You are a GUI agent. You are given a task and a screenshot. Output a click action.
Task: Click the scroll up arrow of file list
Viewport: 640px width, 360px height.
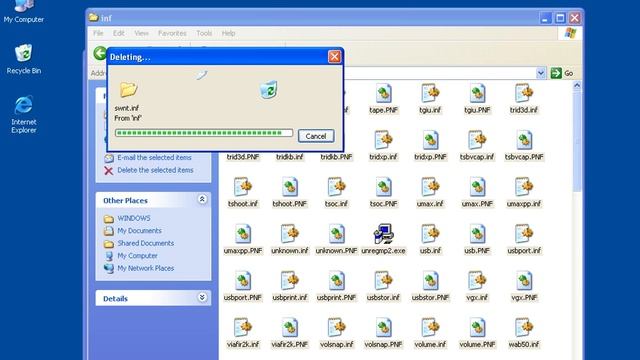[x=577, y=85]
